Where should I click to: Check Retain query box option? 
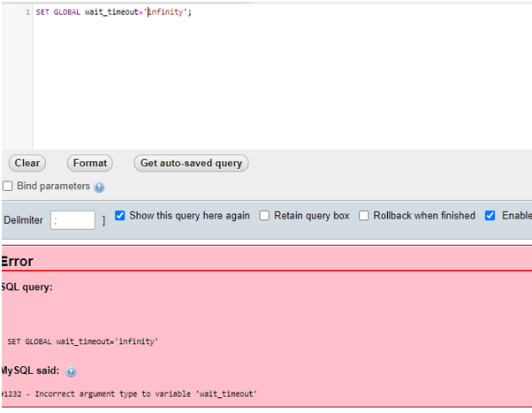(264, 216)
